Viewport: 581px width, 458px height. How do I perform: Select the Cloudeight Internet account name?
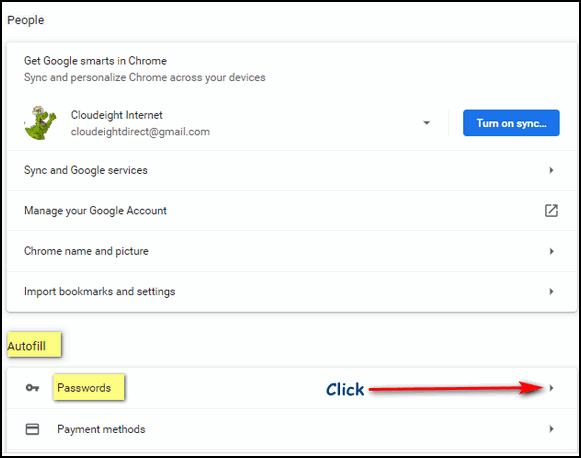pos(116,115)
